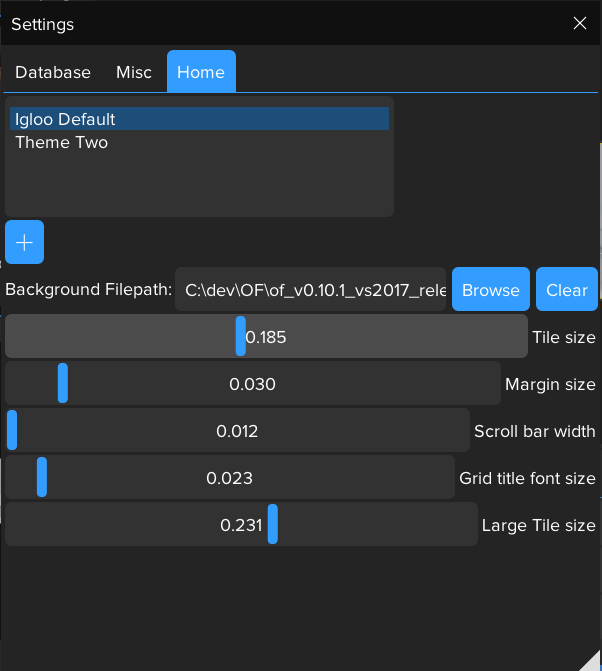Click the 0.012 Scroll bar width value
The image size is (602, 671).
click(237, 431)
